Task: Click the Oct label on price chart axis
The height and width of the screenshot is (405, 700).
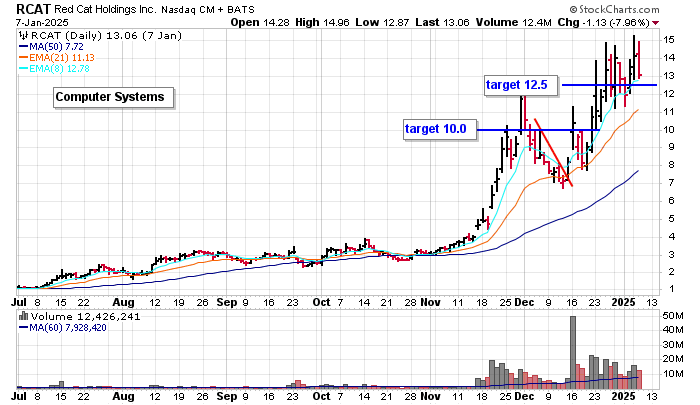Action: [321, 302]
